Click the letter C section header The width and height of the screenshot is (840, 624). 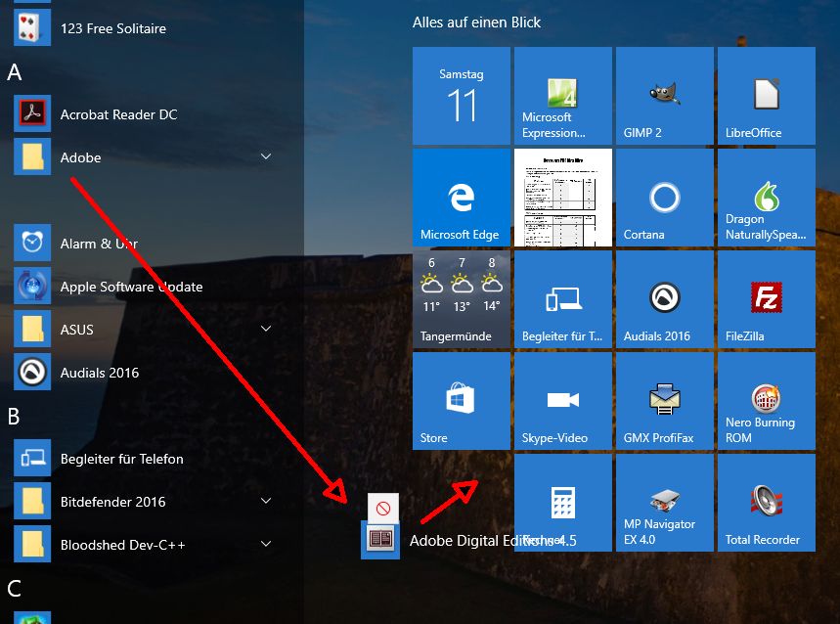(15, 588)
